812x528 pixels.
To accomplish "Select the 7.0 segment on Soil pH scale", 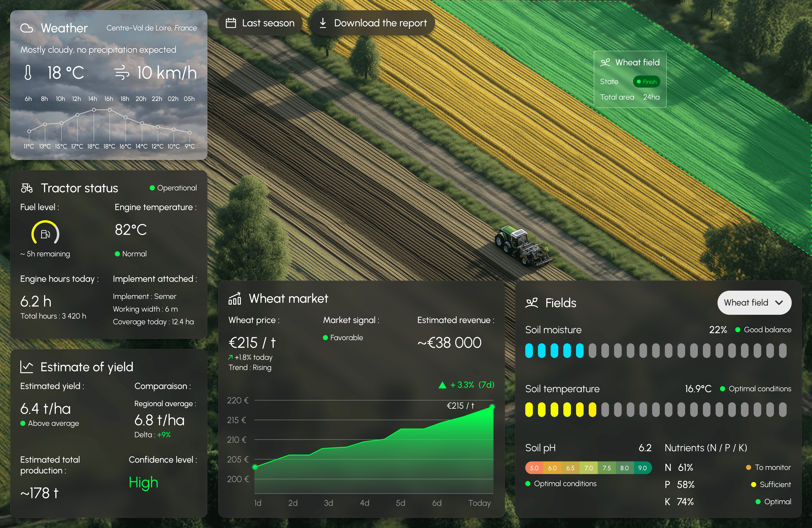I will tap(589, 468).
